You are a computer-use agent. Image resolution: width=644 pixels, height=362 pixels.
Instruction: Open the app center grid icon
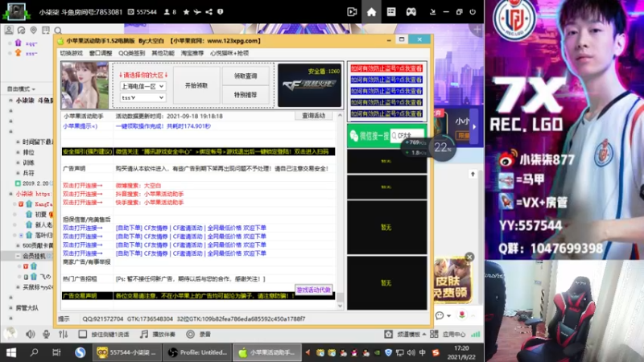click(434, 334)
